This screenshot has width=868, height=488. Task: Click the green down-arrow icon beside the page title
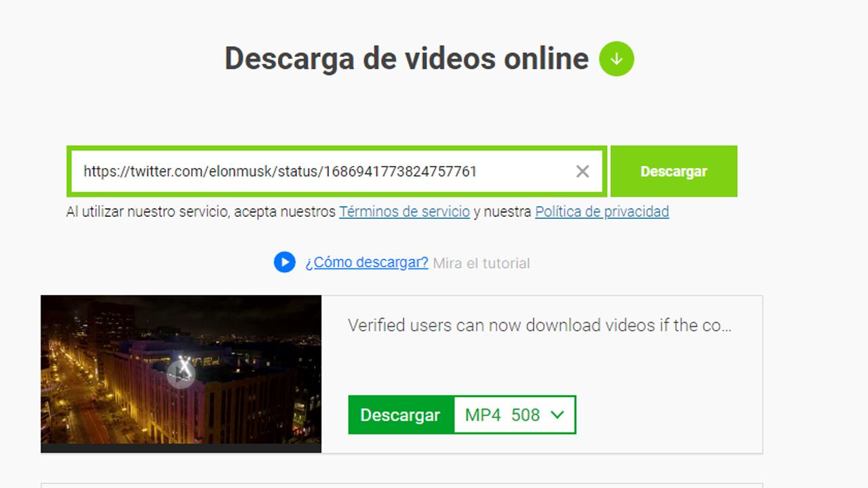point(616,59)
